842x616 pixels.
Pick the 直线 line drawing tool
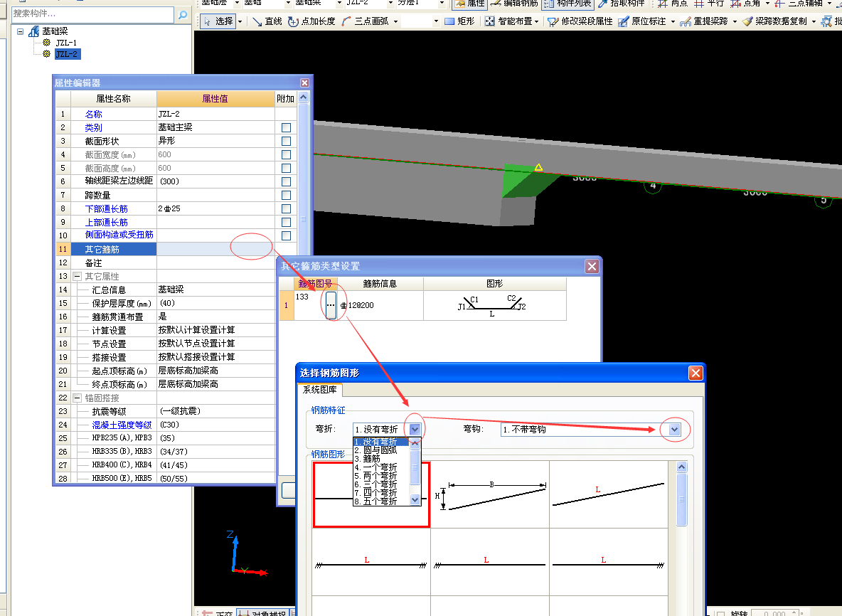click(x=267, y=21)
